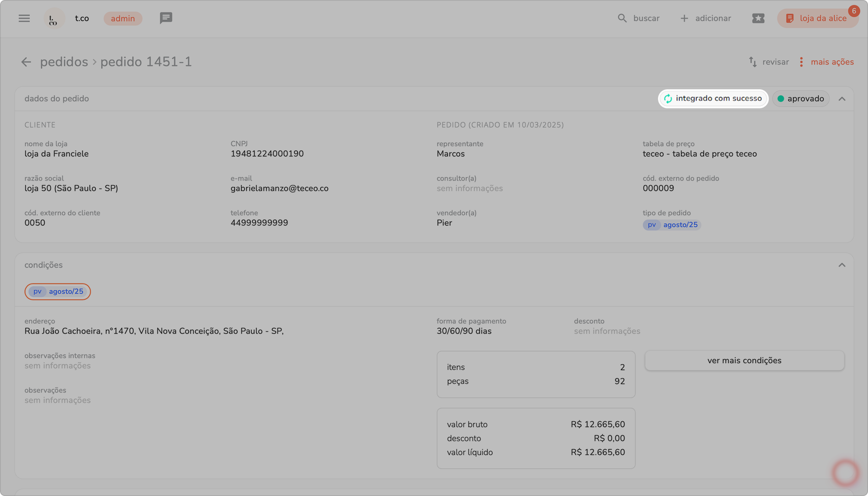
Task: Click the aprovado status badge
Action: coord(801,99)
